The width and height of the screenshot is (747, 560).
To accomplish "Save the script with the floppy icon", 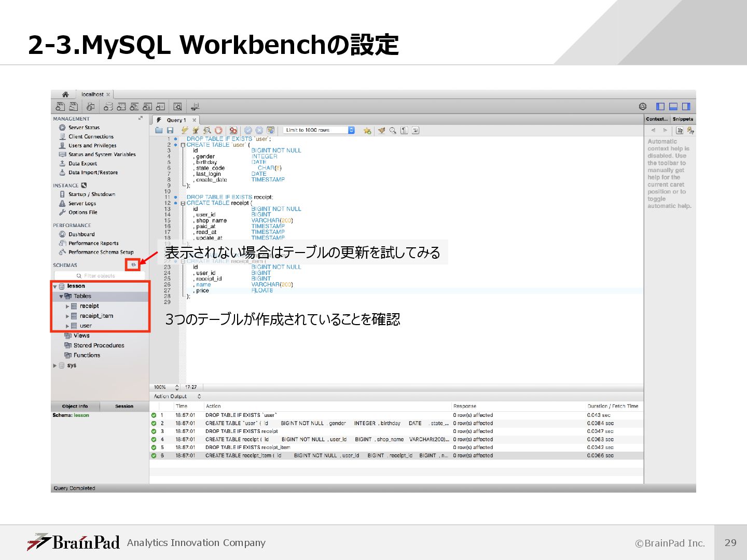I will (170, 130).
